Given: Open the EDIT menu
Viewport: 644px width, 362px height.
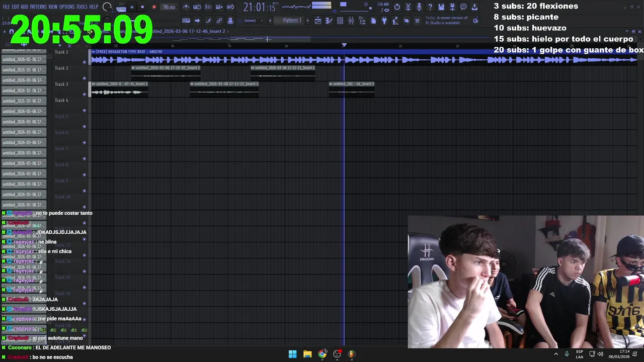Looking at the screenshot, I should click(16, 7).
